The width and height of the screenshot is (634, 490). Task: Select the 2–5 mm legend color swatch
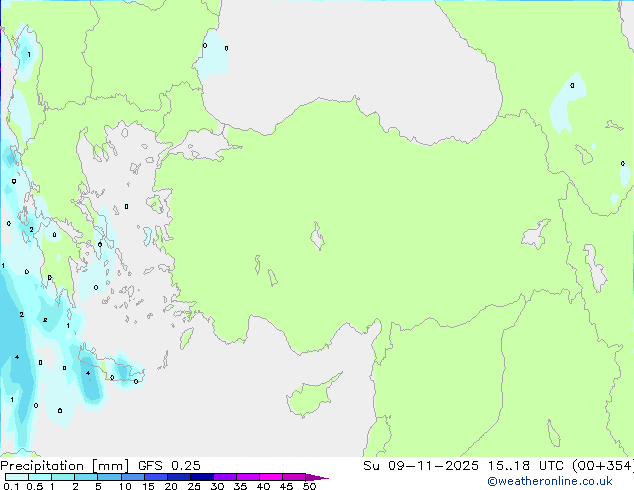86,477
